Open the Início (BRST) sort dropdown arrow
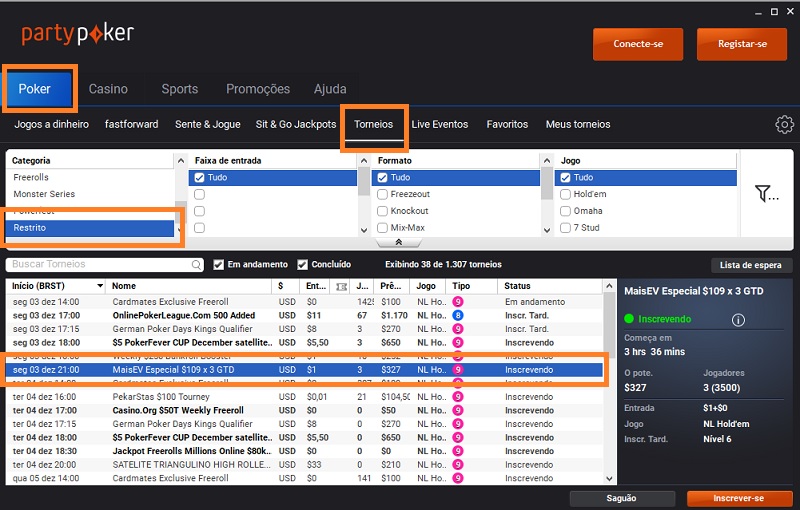 tap(100, 286)
